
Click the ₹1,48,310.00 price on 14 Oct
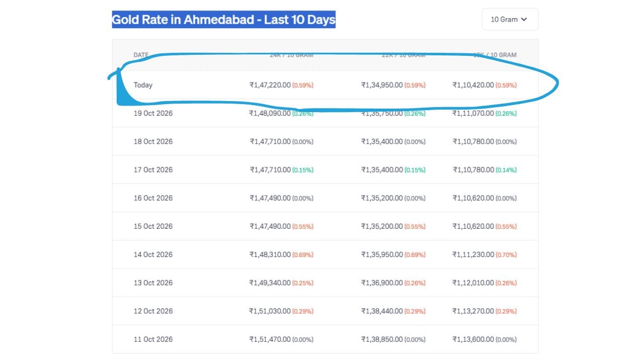point(270,254)
